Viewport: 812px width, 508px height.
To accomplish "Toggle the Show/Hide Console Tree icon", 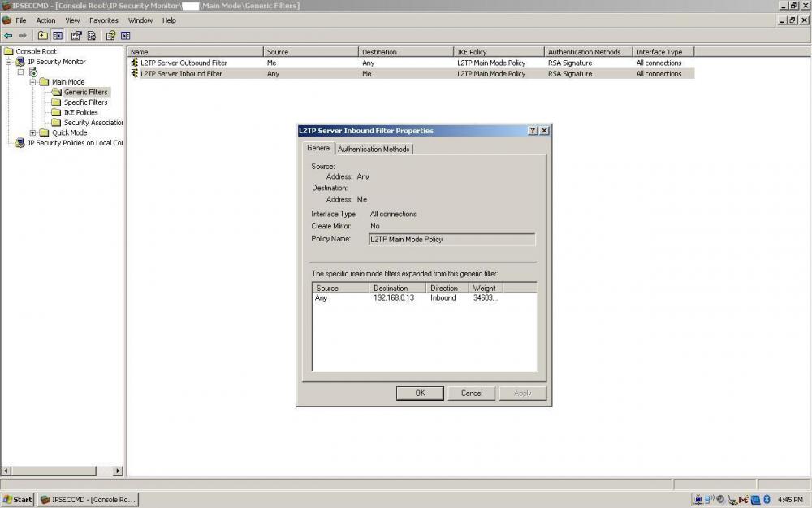I will 58,36.
